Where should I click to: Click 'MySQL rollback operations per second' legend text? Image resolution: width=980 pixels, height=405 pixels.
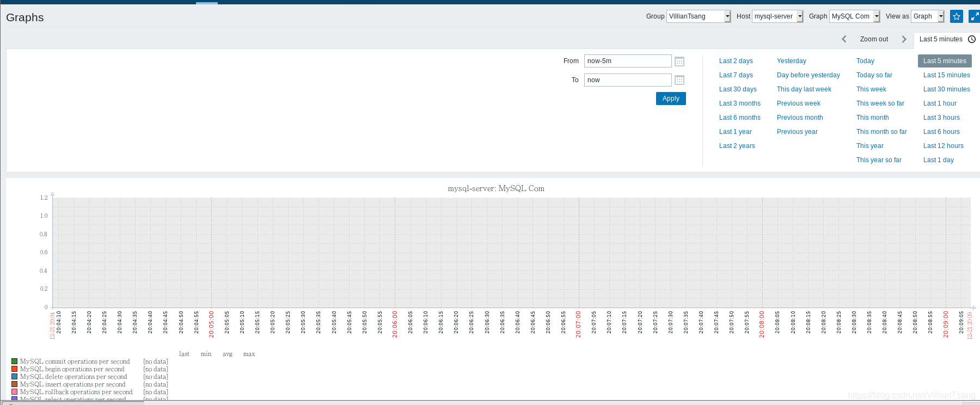76,392
